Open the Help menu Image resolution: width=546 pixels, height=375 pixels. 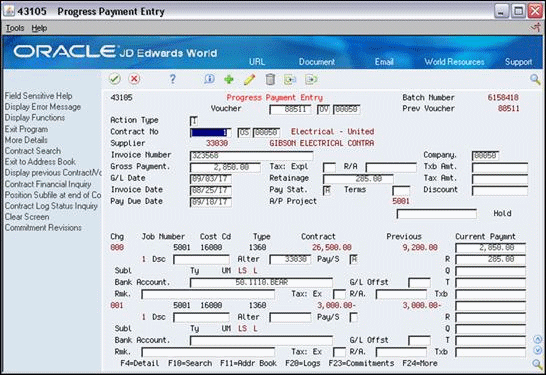point(39,28)
